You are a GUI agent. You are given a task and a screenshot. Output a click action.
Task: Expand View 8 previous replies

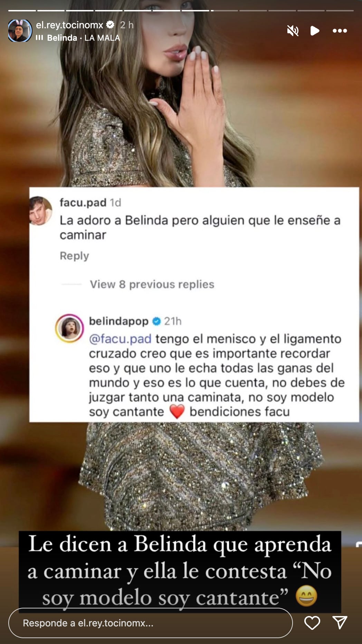click(152, 284)
